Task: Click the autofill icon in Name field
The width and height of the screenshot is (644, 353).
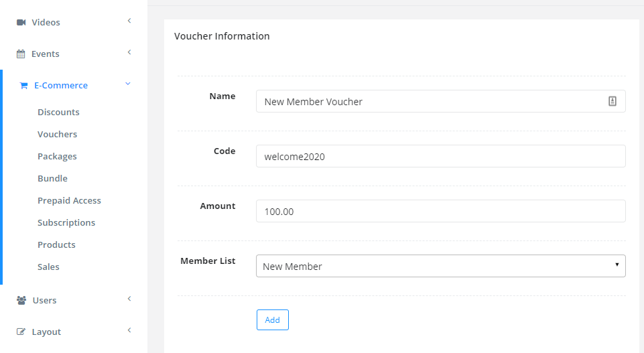Action: click(612, 101)
